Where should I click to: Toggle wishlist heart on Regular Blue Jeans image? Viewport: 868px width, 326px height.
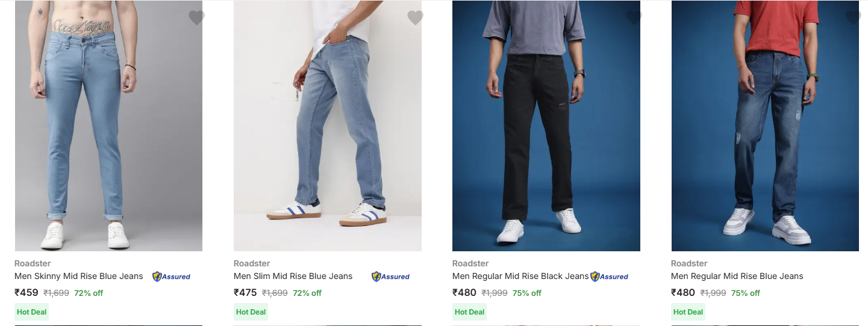(853, 17)
